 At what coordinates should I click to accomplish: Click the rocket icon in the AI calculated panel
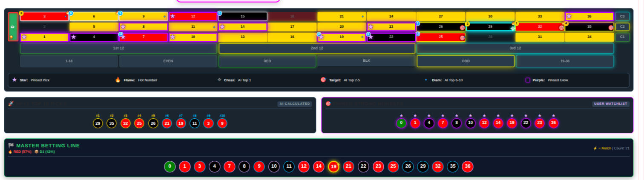[11, 104]
